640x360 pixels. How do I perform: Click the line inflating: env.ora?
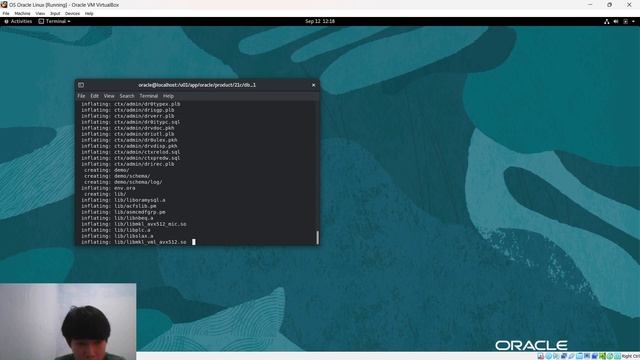click(x=108, y=188)
